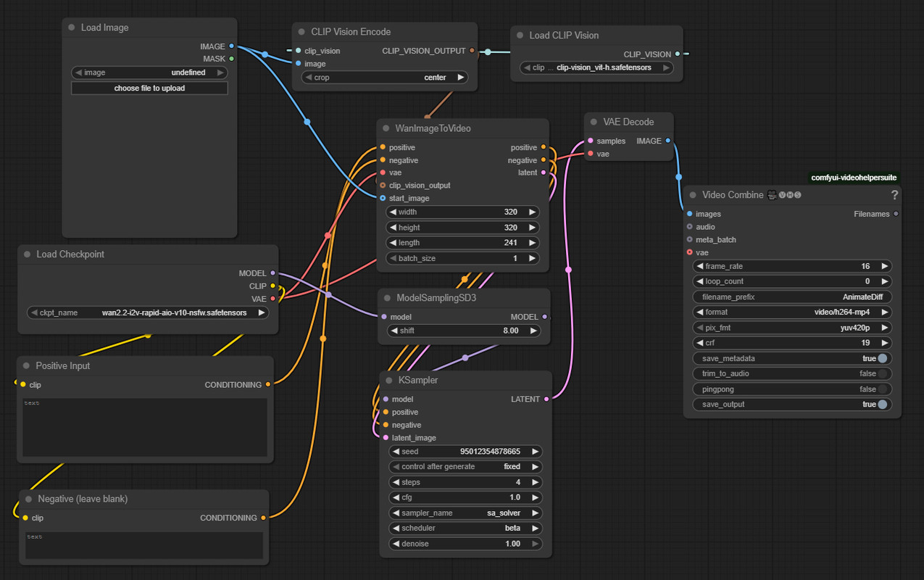Click the CLIP Vision Encode node collapse dot
924x580 pixels.
pos(301,32)
